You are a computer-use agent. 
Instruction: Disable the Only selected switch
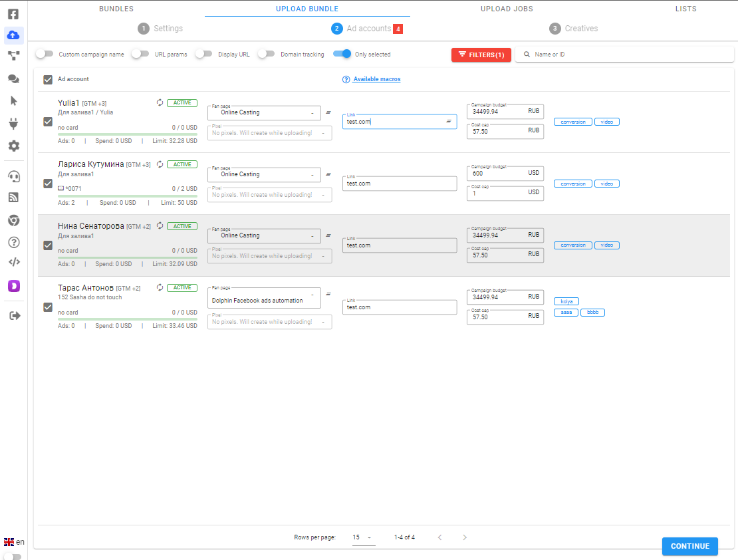(x=342, y=54)
